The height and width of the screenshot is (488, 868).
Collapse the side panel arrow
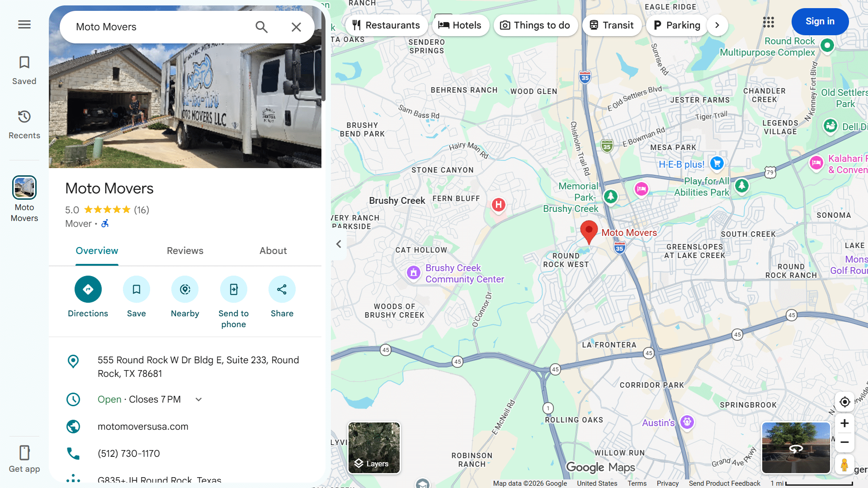tap(339, 244)
